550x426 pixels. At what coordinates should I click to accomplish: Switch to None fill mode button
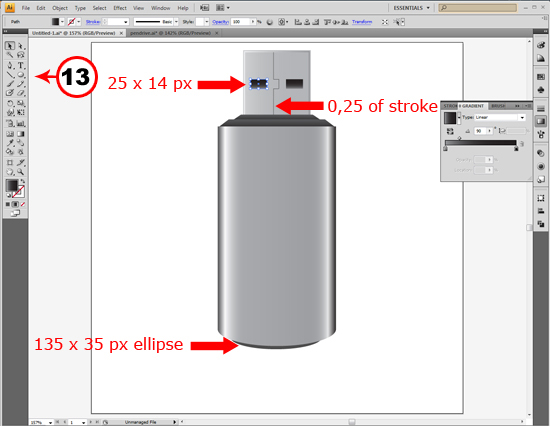point(23,204)
